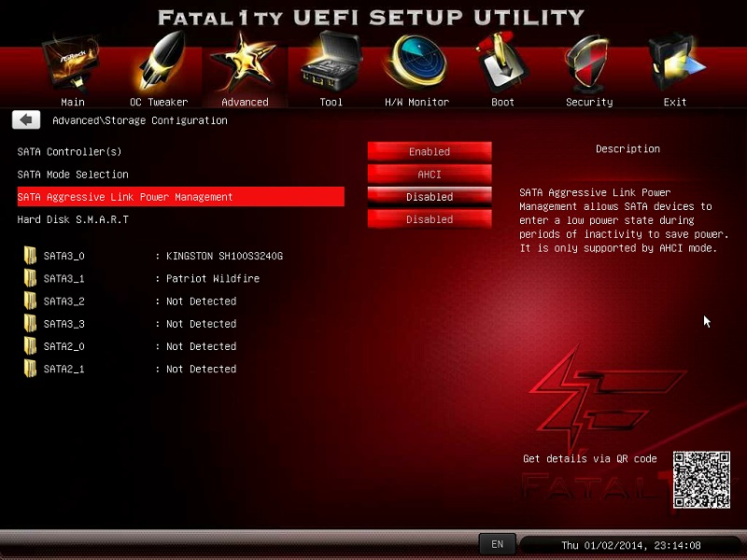Open the Tool toolbox icon
This screenshot has width=747, height=560.
[331, 65]
